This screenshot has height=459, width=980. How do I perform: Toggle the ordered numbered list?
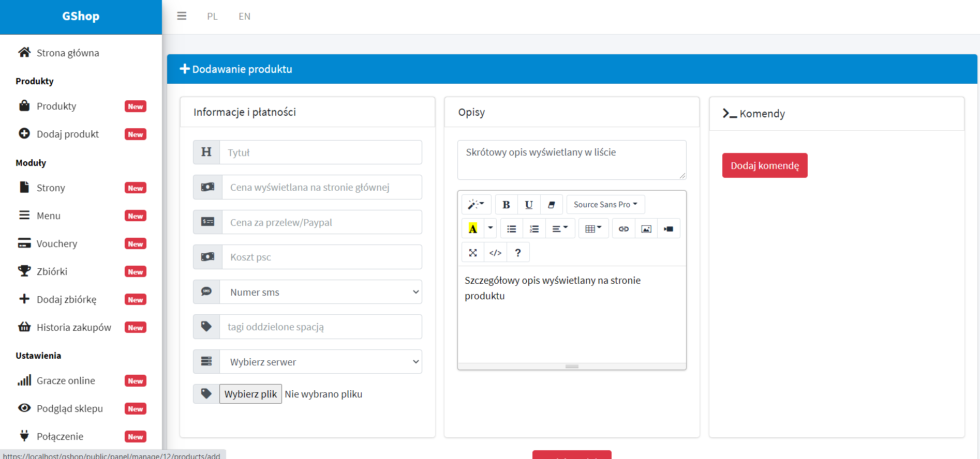(x=534, y=229)
